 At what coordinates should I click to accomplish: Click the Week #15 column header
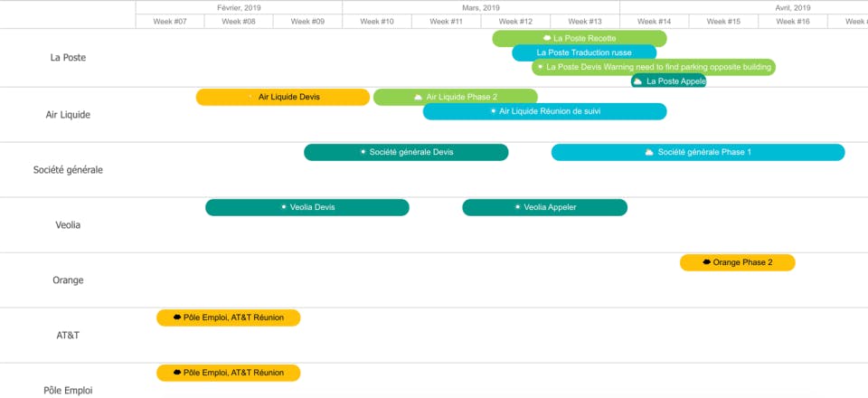point(723,22)
